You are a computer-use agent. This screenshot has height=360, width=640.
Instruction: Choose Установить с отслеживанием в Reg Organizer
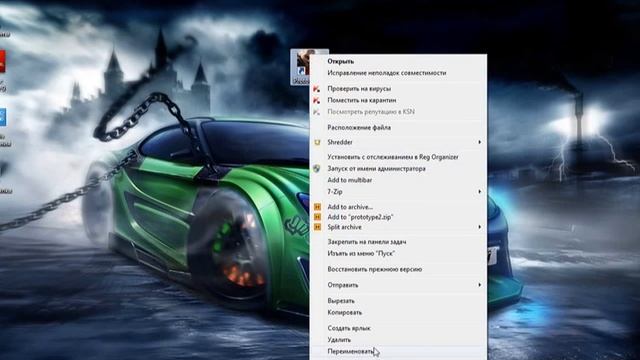[393, 157]
